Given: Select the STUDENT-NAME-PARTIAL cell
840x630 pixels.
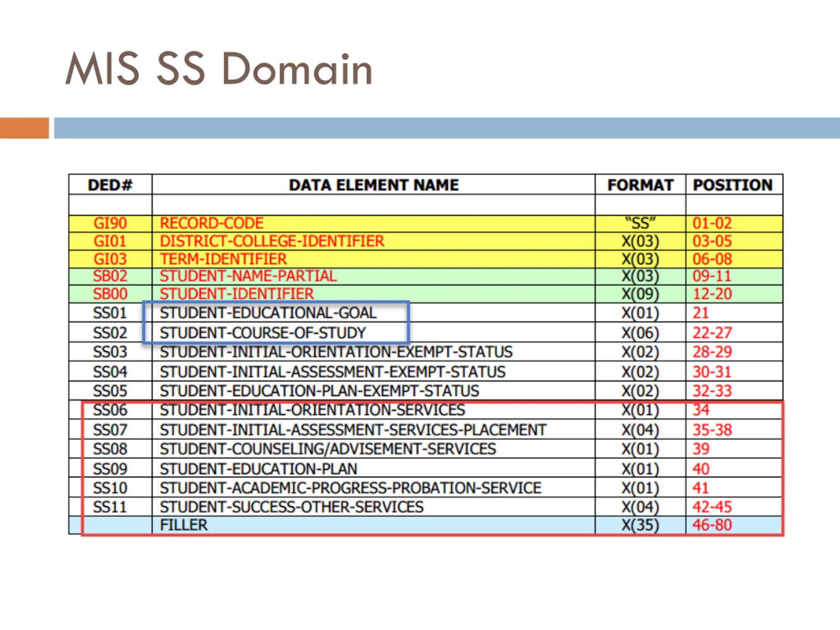Looking at the screenshot, I should coord(248,276).
